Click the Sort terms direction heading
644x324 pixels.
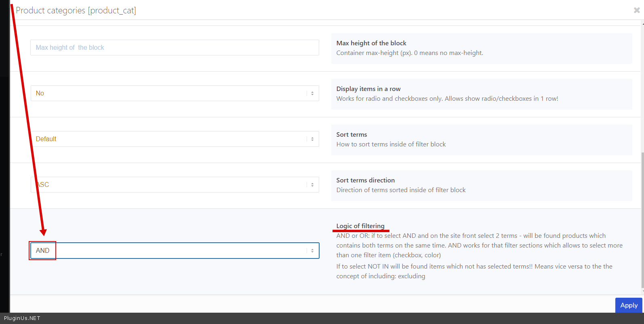[x=365, y=180]
